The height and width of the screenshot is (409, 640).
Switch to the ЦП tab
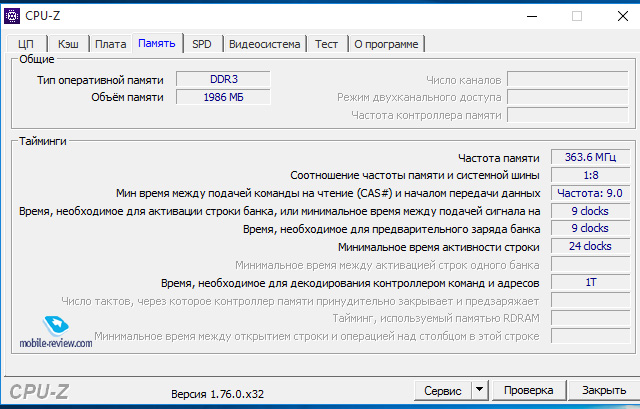tap(27, 44)
